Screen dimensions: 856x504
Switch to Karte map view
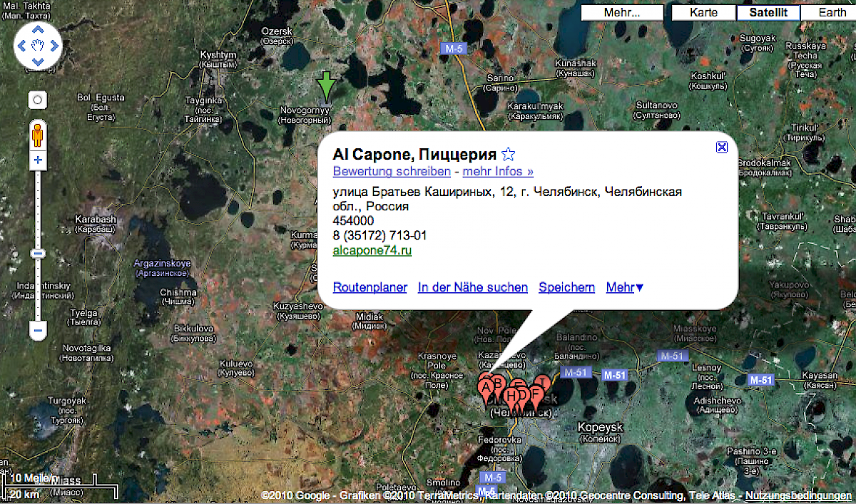(703, 13)
